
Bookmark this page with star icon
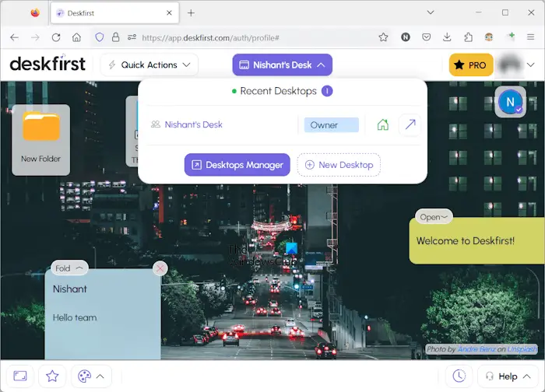383,37
